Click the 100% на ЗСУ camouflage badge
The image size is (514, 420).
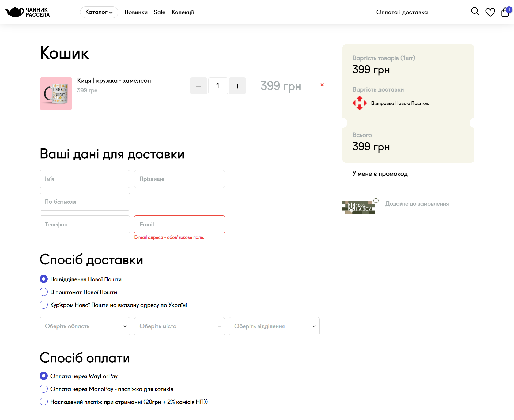359,207
